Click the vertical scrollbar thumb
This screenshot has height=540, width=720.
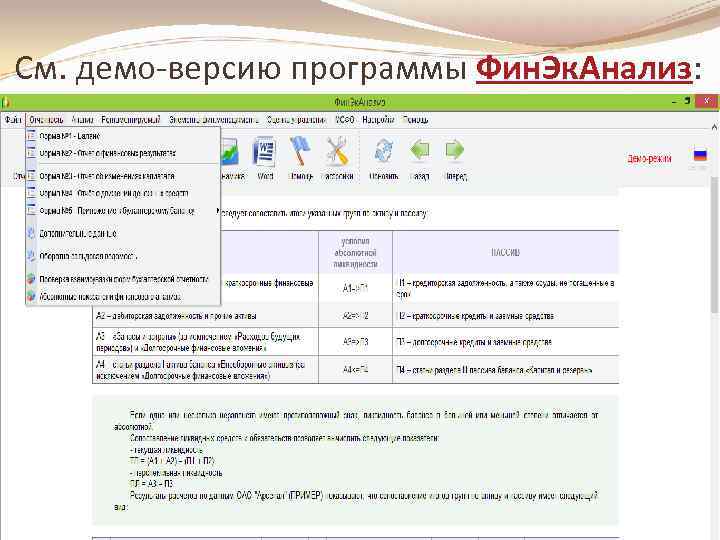pos(715,246)
